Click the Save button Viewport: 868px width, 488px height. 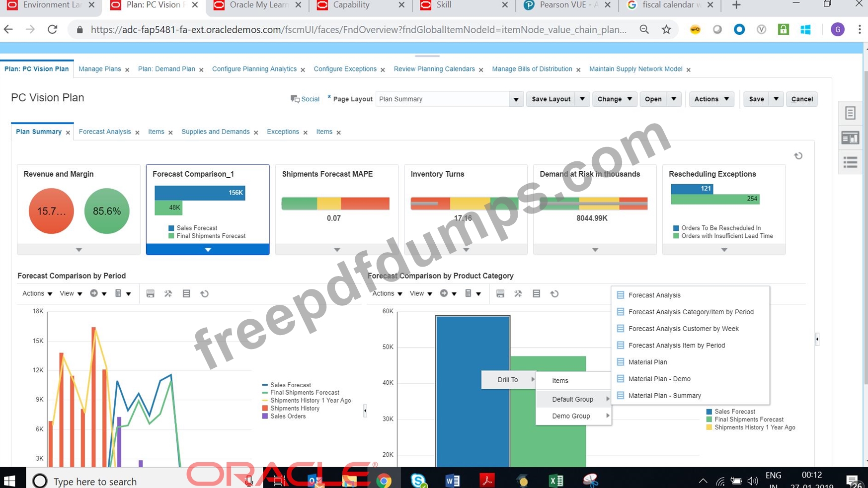click(756, 99)
